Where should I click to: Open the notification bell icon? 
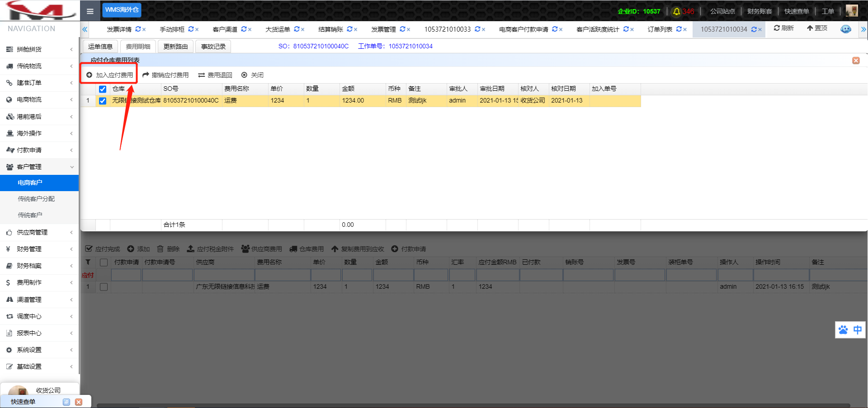click(676, 11)
